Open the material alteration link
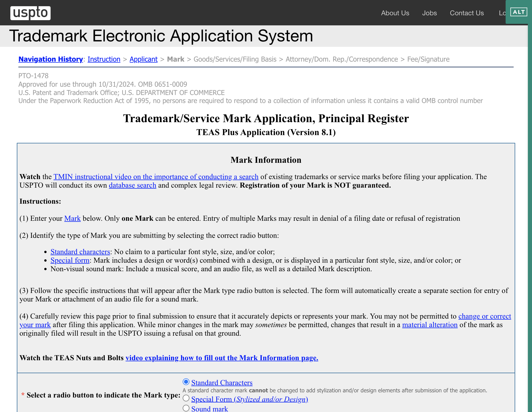Image resolution: width=532 pixels, height=412 pixels. tap(430, 325)
